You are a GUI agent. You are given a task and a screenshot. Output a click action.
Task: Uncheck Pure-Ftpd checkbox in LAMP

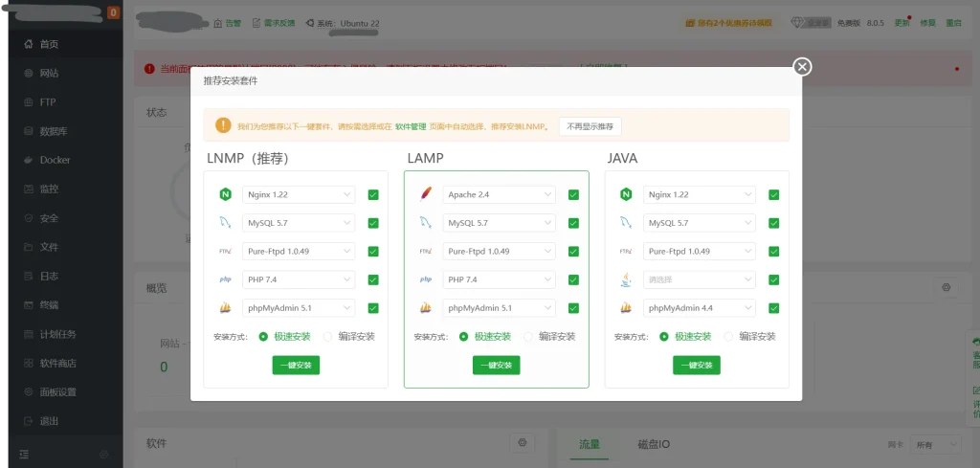coord(573,251)
